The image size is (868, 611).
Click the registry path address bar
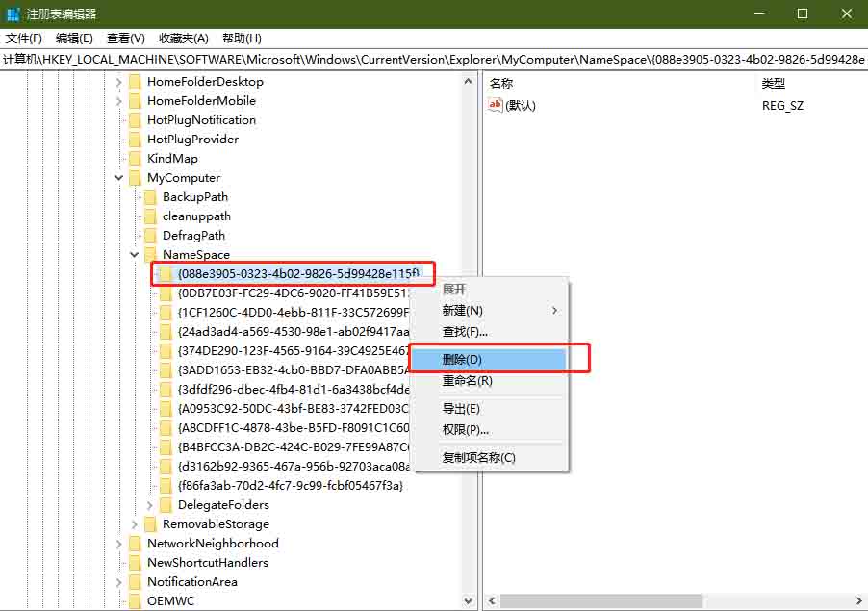tap(433, 60)
